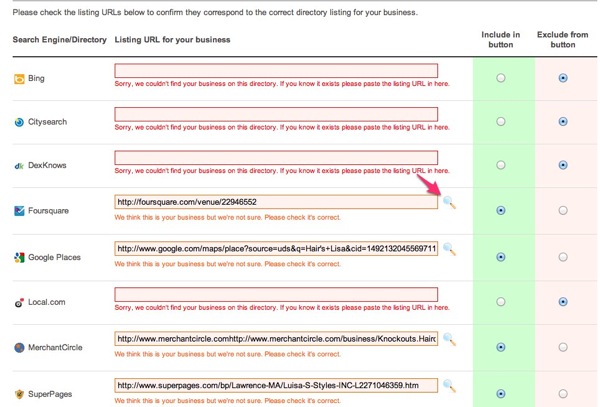
Task: Click the 'Exclude from button' column header
Action: click(562, 40)
